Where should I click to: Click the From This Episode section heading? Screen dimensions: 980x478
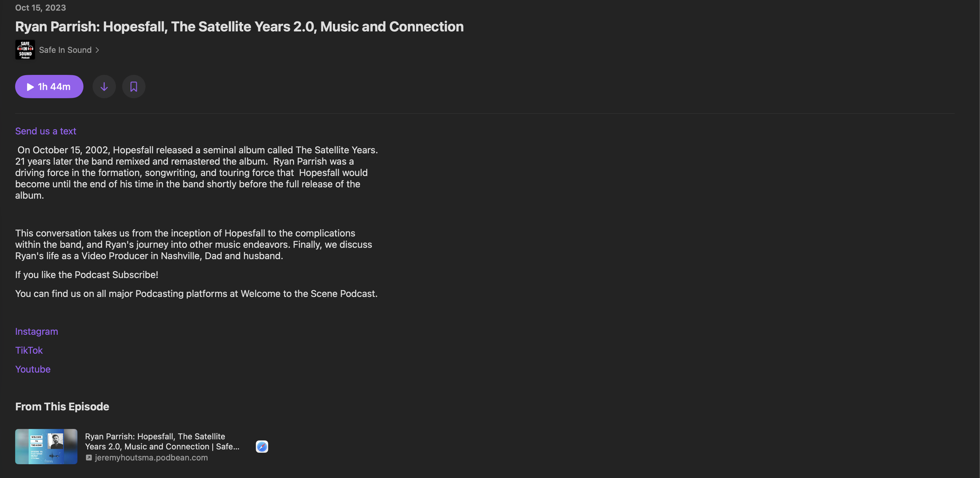coord(62,407)
